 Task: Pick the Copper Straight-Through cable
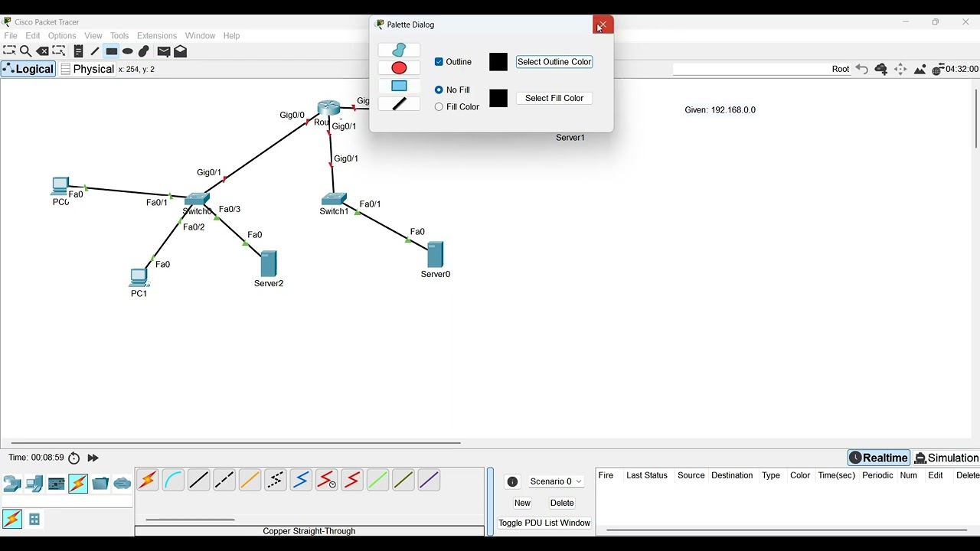198,480
